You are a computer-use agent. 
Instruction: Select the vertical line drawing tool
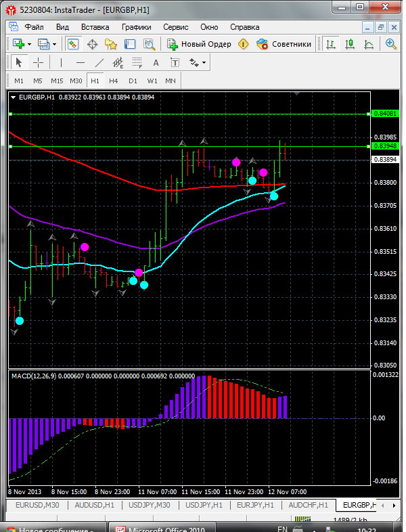[62, 62]
